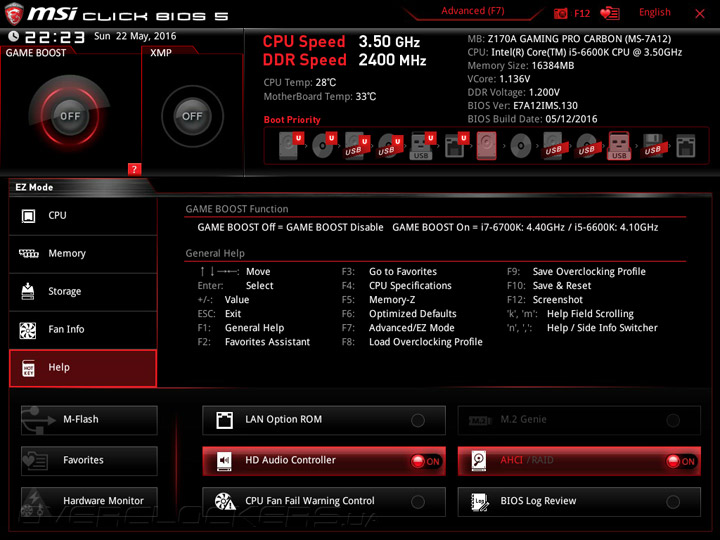
Task: Enable CPU Fan Fail Warning Control
Action: click(x=324, y=501)
